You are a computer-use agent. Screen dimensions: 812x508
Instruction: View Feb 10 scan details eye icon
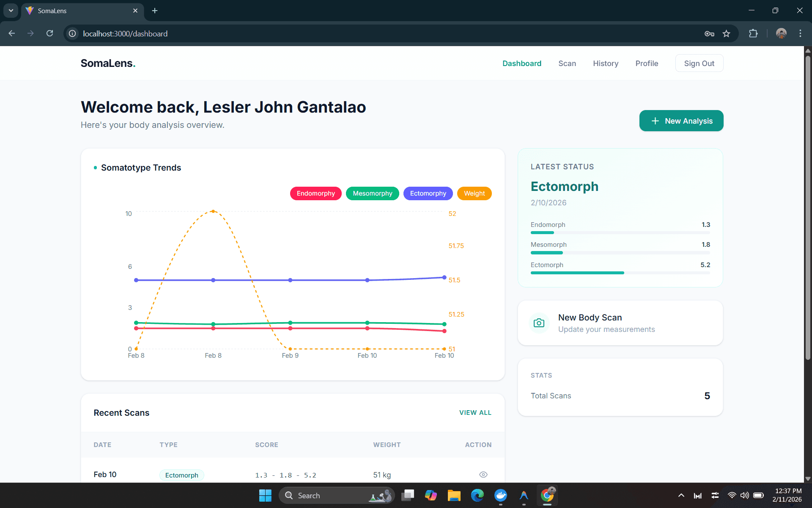pos(483,475)
